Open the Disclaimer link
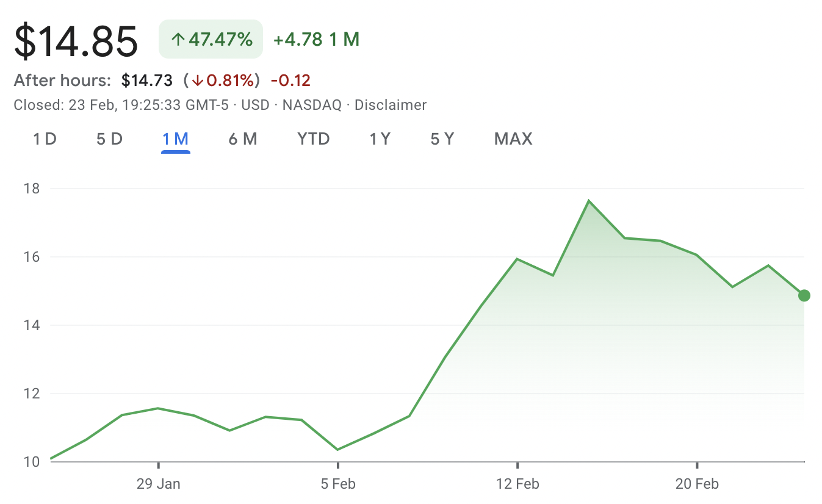 click(391, 105)
